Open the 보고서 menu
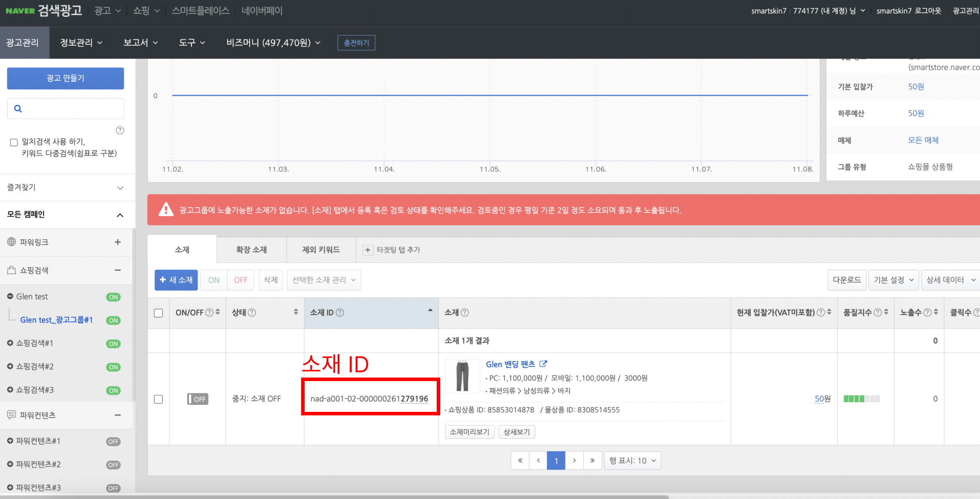The width and height of the screenshot is (980, 499). pos(139,42)
